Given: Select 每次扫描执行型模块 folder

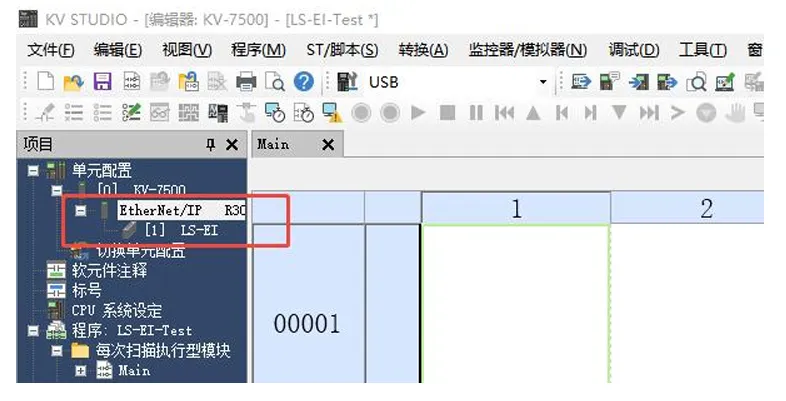Looking at the screenshot, I should tap(163, 351).
